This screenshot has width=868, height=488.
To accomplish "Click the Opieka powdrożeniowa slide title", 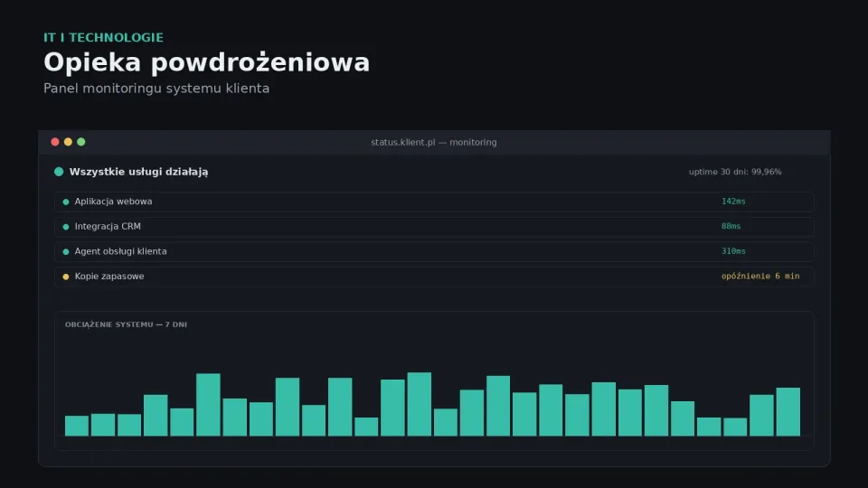I will (x=206, y=62).
